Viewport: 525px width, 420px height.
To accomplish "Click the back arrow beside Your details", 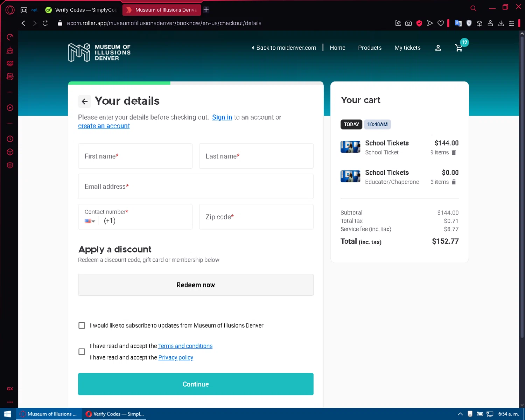I will [x=85, y=101].
